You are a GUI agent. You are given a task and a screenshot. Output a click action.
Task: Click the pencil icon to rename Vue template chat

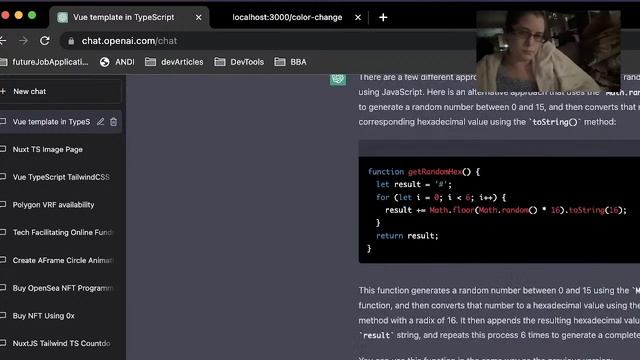(x=100, y=122)
